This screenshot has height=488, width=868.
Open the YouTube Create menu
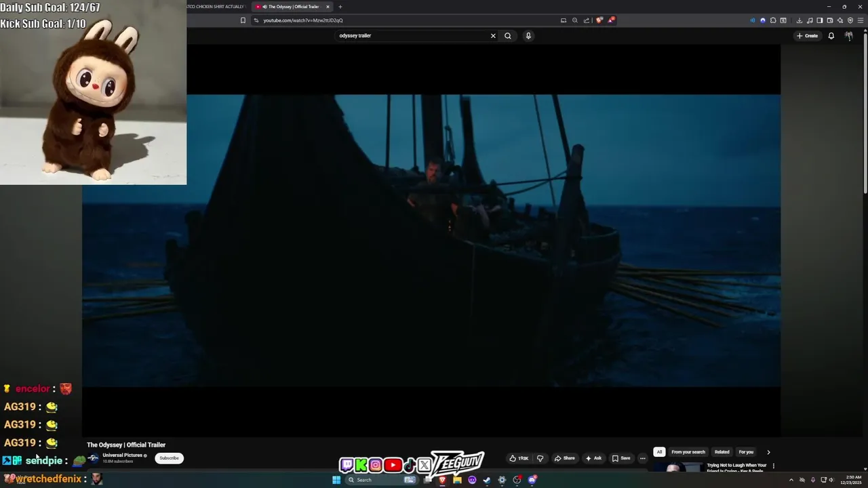[807, 36]
